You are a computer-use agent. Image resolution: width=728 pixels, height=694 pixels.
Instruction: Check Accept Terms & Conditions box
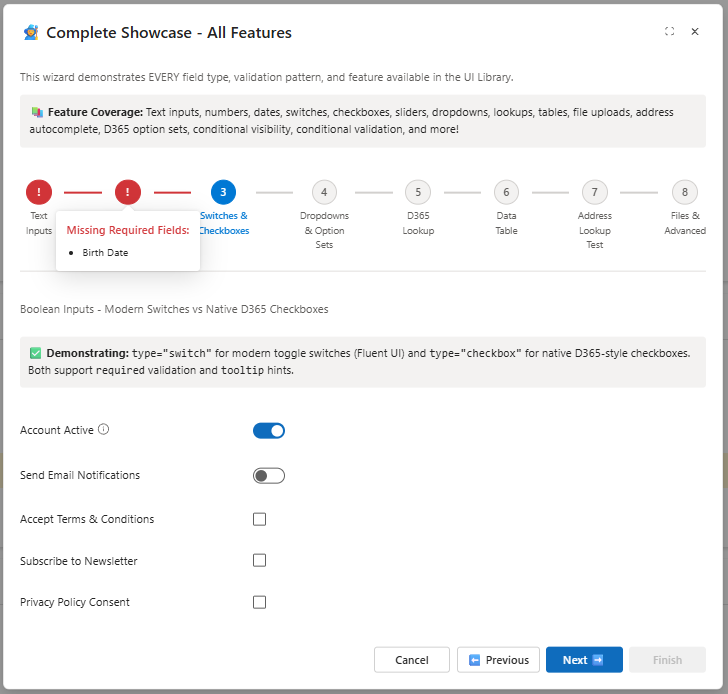(260, 519)
